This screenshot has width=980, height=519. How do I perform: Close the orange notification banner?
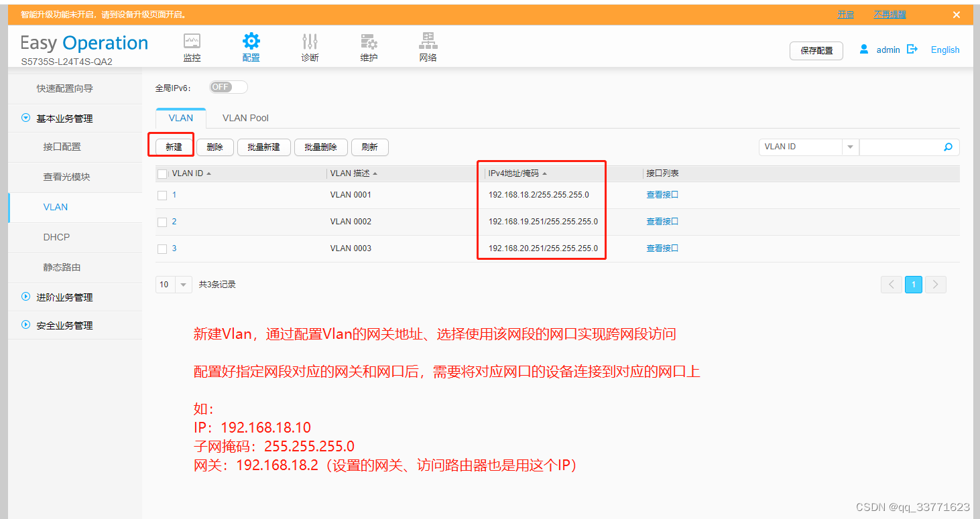point(957,15)
